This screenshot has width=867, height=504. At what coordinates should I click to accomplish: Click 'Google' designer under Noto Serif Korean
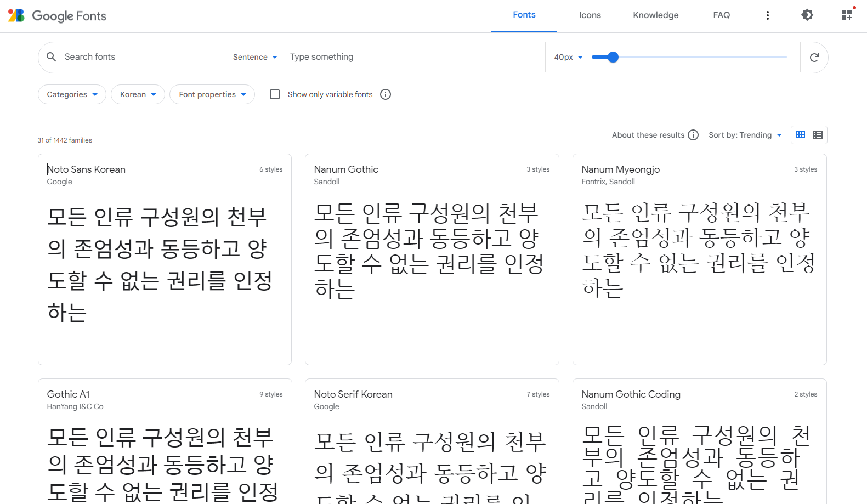point(326,406)
